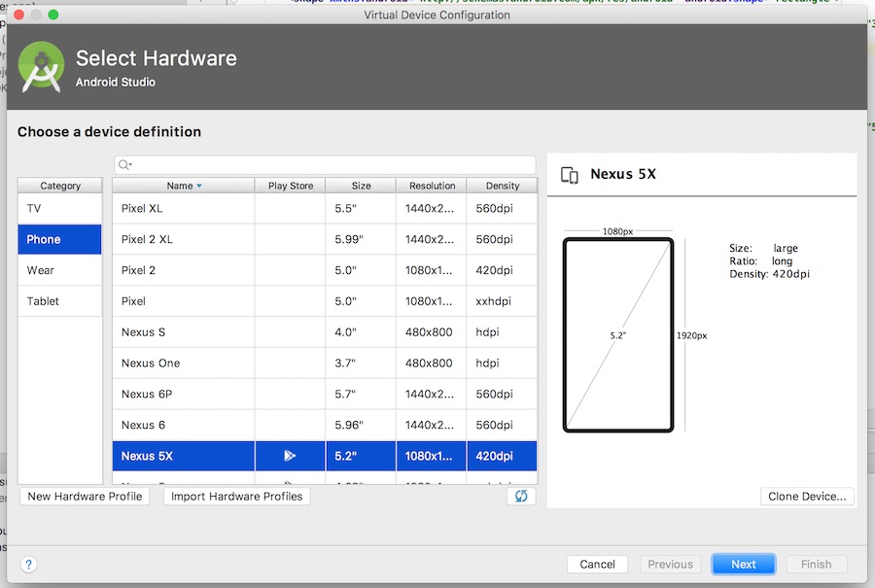This screenshot has width=875, height=588.
Task: Click 480x800 resolution in Nexus One row
Action: tap(432, 363)
